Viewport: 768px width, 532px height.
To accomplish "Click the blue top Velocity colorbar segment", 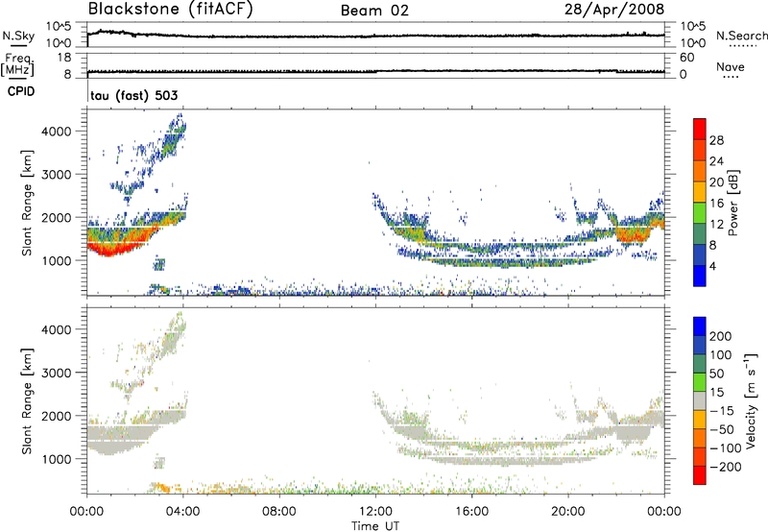I will (x=700, y=326).
